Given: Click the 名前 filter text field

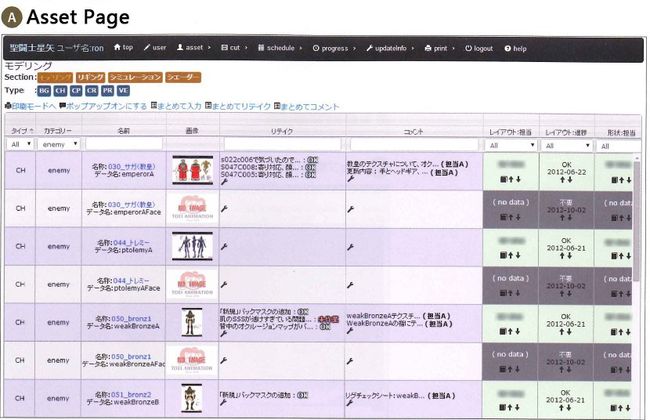Looking at the screenshot, I should tap(124, 144).
